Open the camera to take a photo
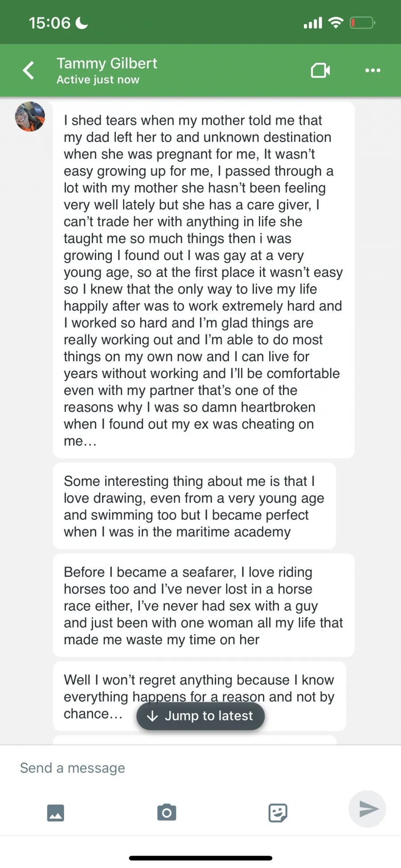401x868 pixels. click(x=167, y=813)
